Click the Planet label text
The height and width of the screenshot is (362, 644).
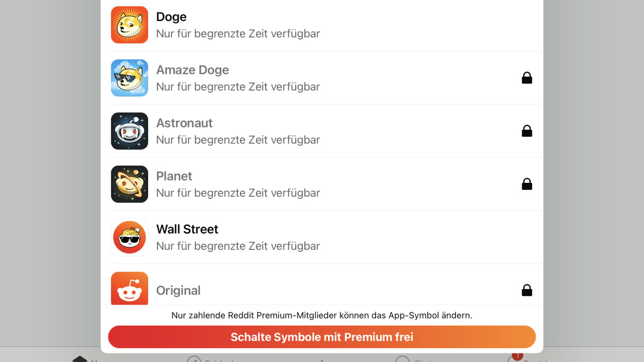coord(174,176)
